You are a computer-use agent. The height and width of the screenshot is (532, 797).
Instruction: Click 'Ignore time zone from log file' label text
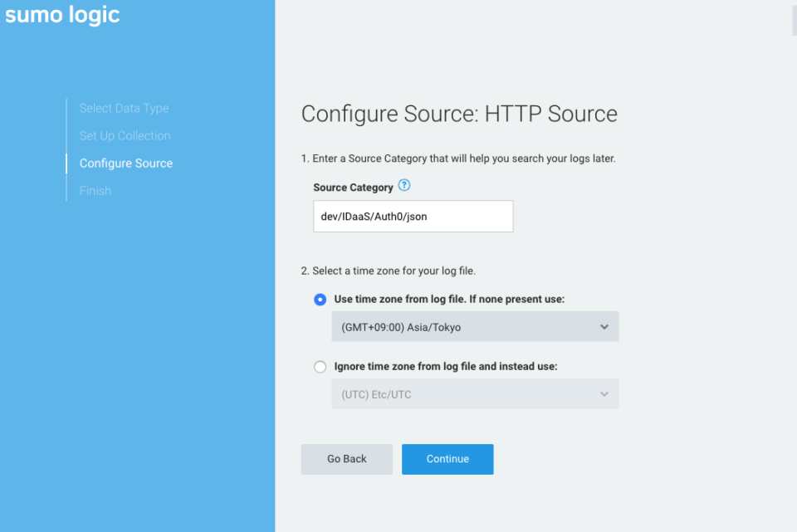[x=446, y=366]
